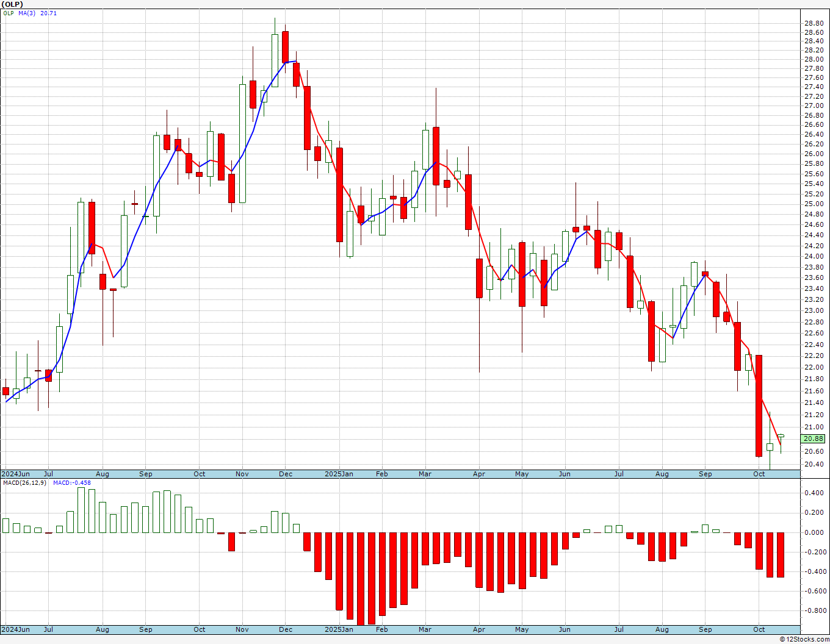Click the 26.00 price axis label
The height and width of the screenshot is (644, 830).
[x=813, y=154]
